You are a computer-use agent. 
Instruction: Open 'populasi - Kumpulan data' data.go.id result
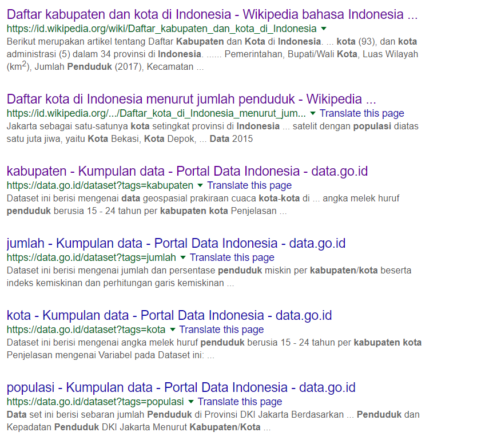point(181,387)
